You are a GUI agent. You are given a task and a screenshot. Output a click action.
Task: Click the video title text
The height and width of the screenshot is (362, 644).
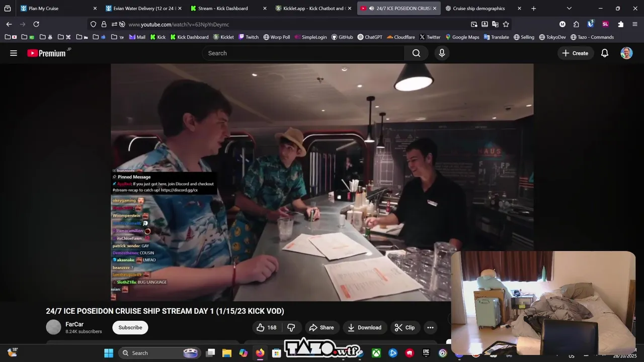pos(165,311)
